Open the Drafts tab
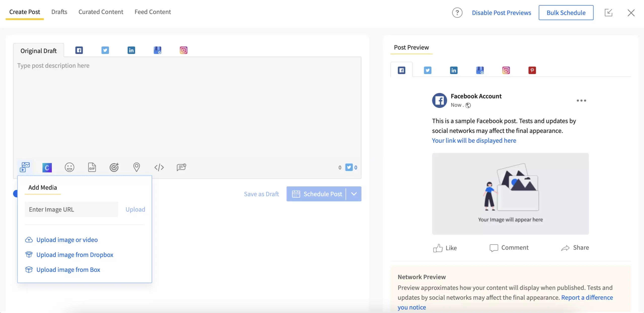This screenshot has width=644, height=313. [x=59, y=12]
